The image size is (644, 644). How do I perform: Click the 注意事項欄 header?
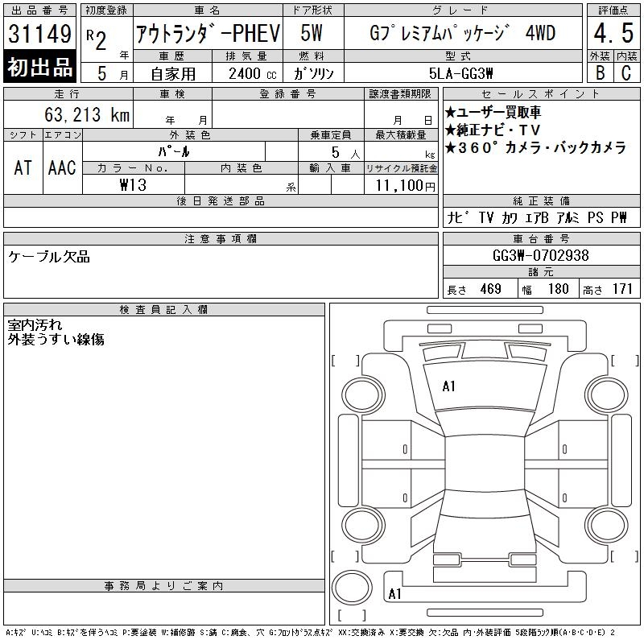[x=221, y=238]
